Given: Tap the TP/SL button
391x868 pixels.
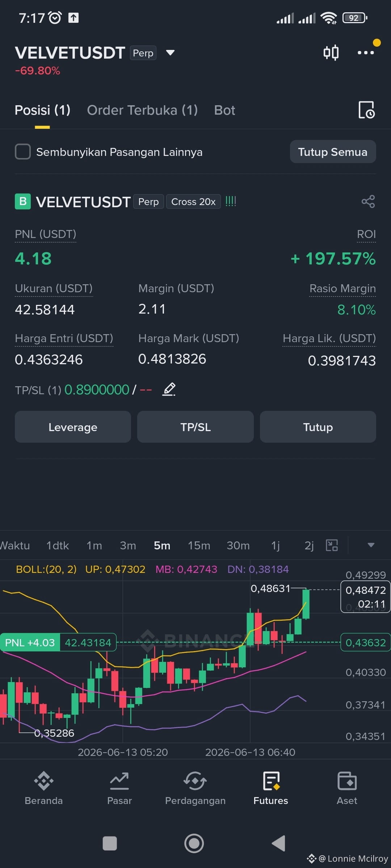Looking at the screenshot, I should click(195, 427).
